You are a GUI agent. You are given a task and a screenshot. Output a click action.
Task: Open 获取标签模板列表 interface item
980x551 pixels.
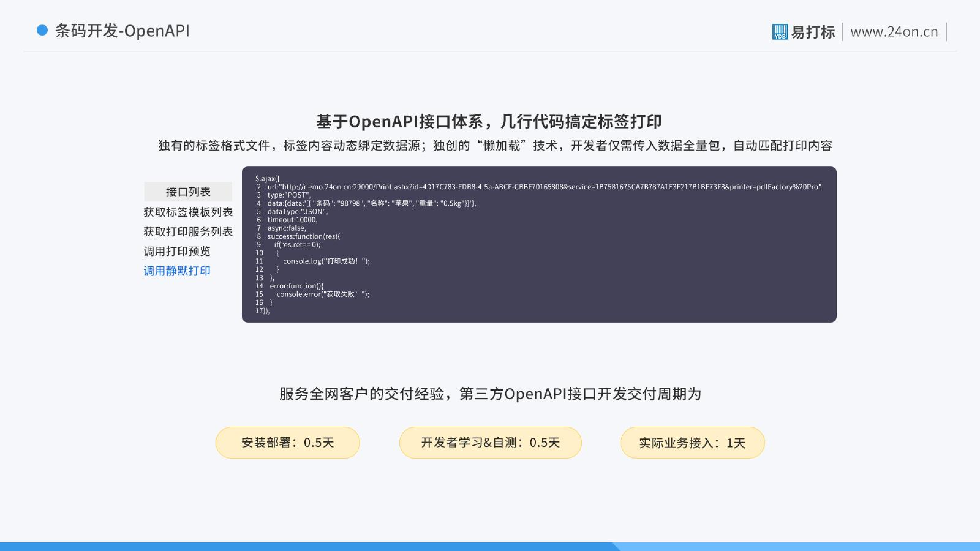tap(188, 212)
